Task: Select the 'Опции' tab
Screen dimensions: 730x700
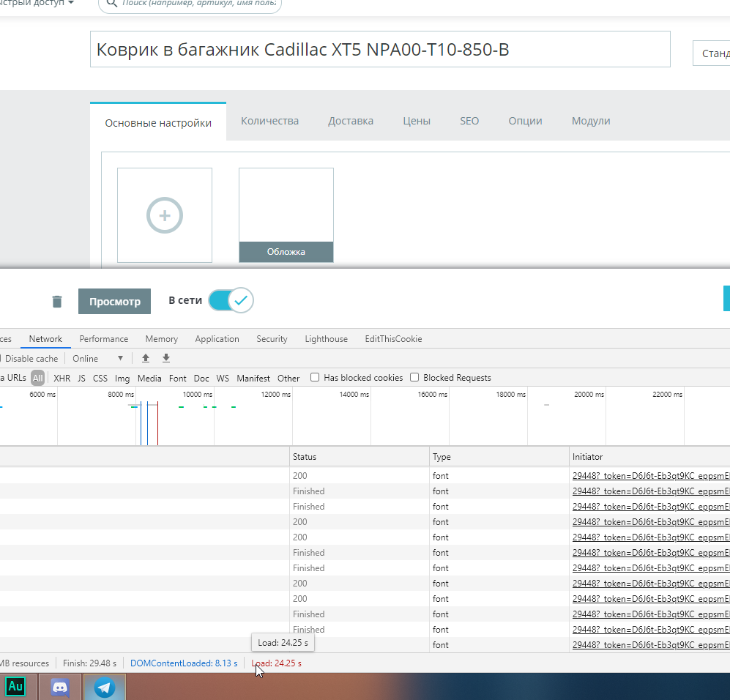Action: point(525,121)
